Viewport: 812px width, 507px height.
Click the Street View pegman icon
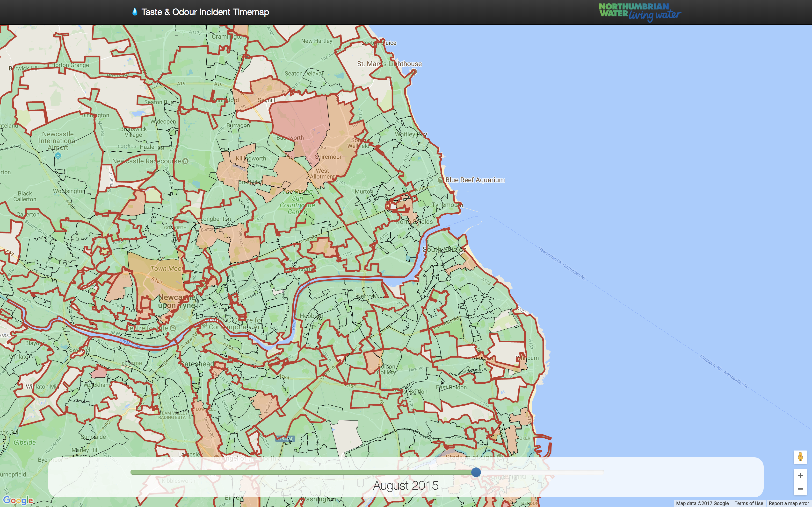[800, 457]
